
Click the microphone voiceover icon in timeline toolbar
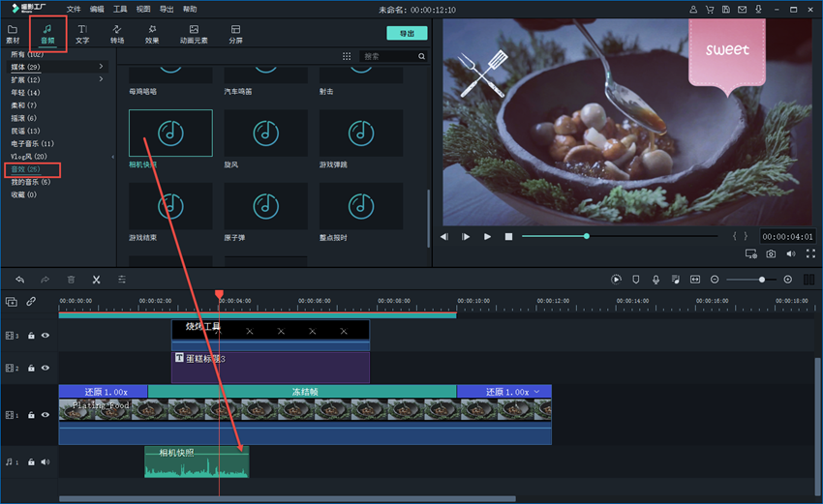click(655, 280)
